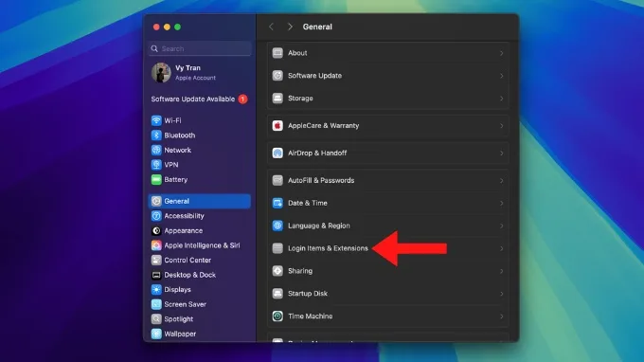This screenshot has height=362, width=644.
Task: Select Accessibility label in sidebar
Action: click(184, 216)
